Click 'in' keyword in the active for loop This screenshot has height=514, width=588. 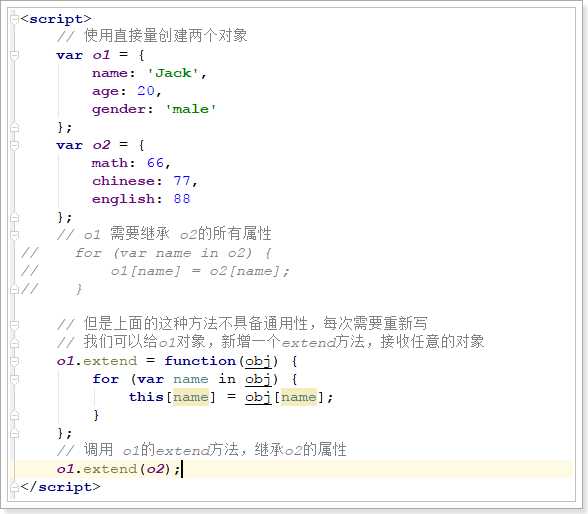[227, 379]
